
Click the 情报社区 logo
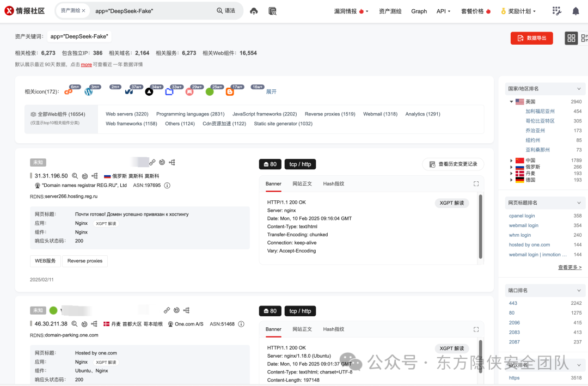click(24, 11)
